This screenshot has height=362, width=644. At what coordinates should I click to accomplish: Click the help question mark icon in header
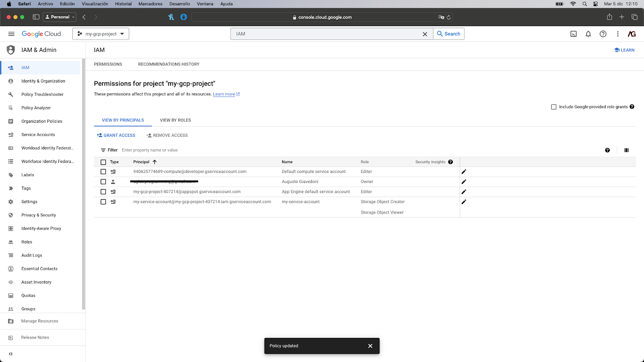603,34
